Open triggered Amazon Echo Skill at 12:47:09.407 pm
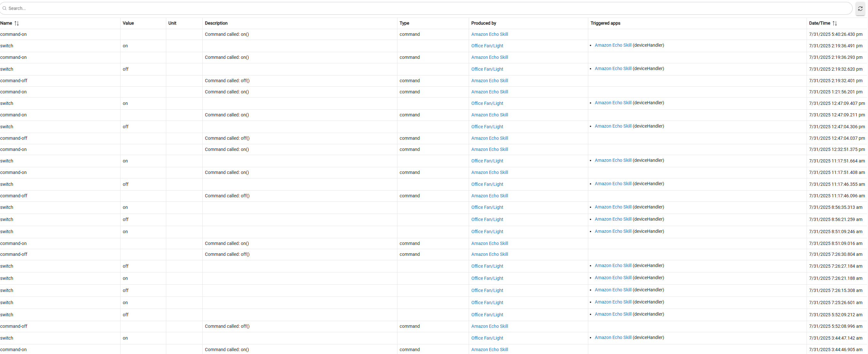The image size is (868, 354). 613,103
